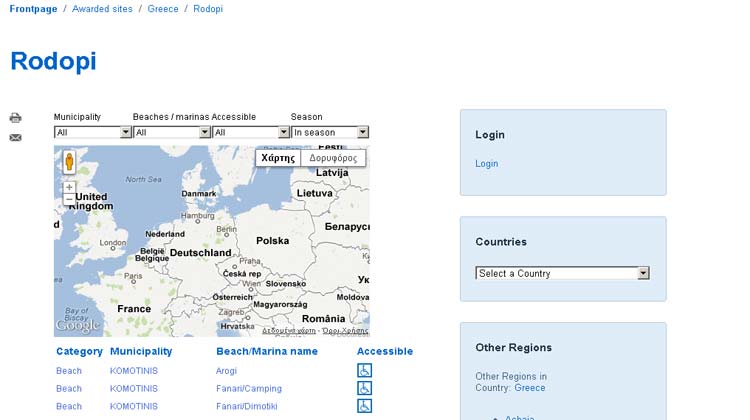This screenshot has width=750, height=420.
Task: Zoom in on the map
Action: tap(69, 187)
